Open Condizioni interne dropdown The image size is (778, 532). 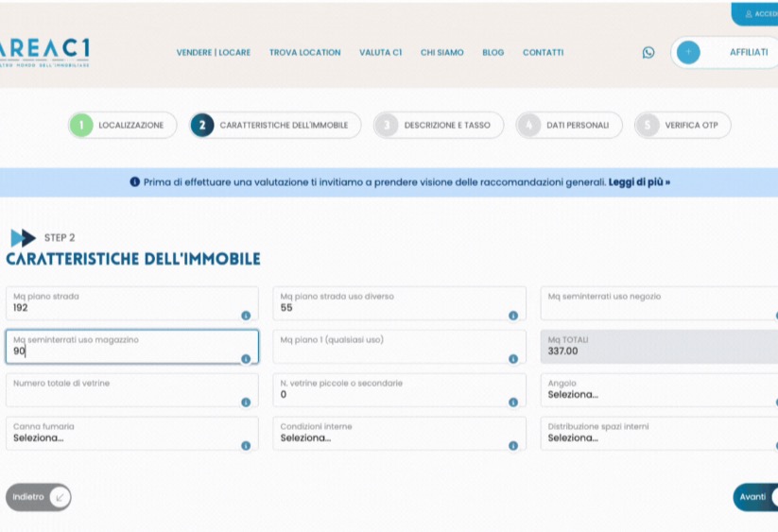click(400, 434)
